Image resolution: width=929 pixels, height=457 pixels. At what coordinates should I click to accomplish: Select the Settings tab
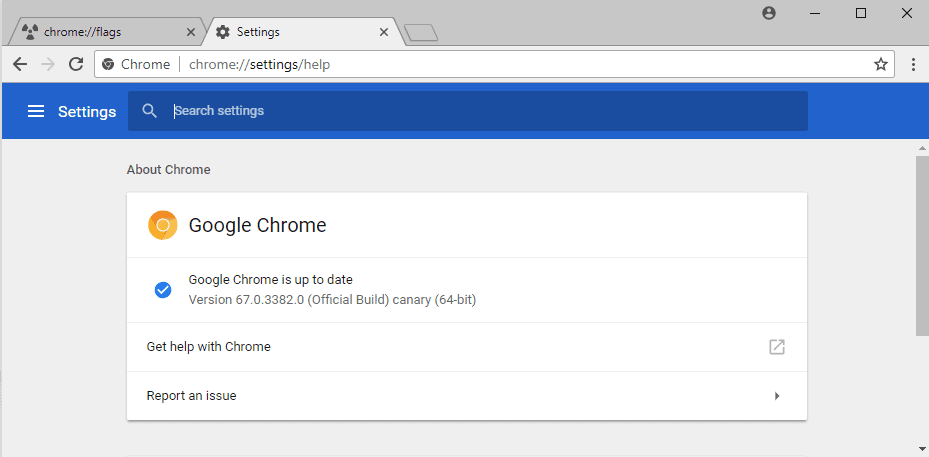[x=301, y=32]
